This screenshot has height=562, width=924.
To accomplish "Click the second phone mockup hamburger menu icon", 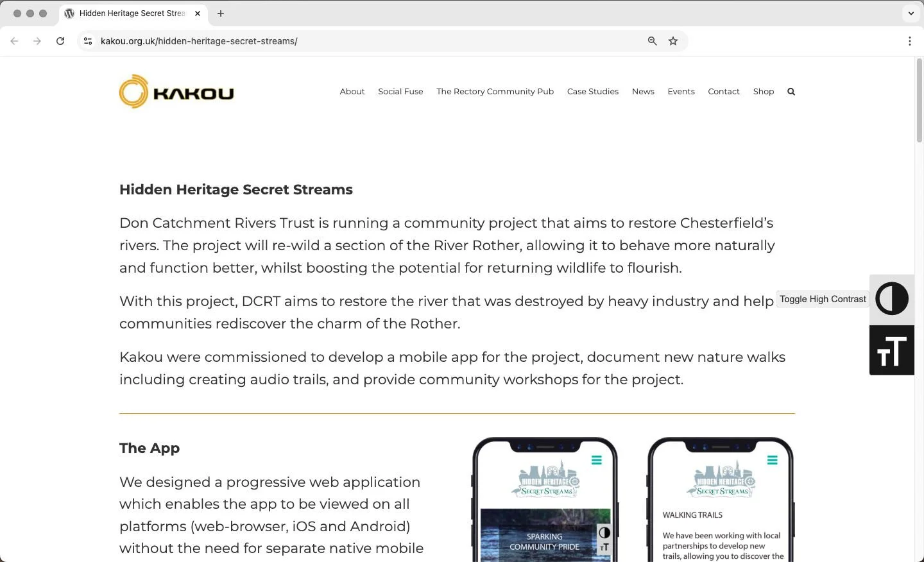I will click(773, 460).
